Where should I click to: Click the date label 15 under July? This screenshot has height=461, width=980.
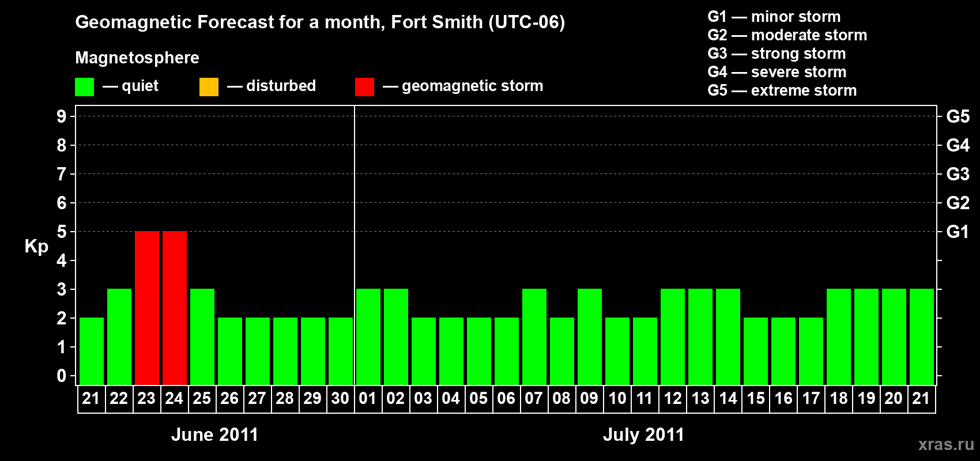coord(755,398)
